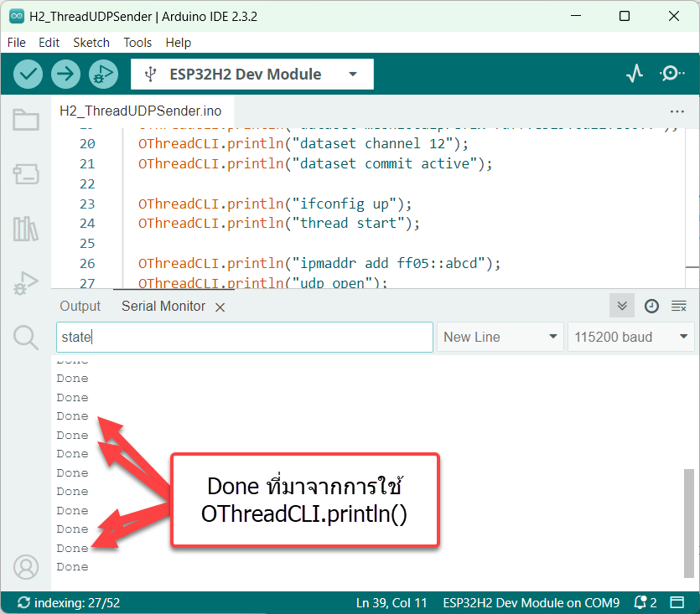Viewport: 700px width, 614px height.
Task: Click the notifications bell in status bar
Action: click(643, 602)
